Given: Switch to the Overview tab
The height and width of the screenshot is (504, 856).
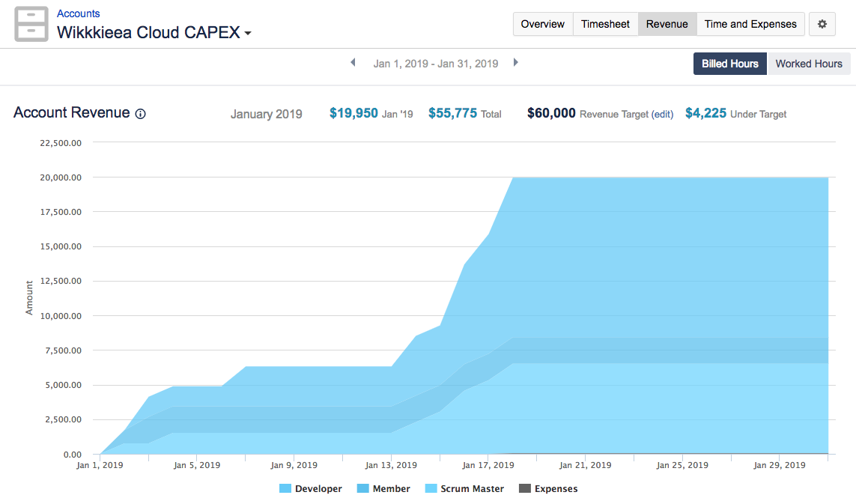Looking at the screenshot, I should point(542,24).
